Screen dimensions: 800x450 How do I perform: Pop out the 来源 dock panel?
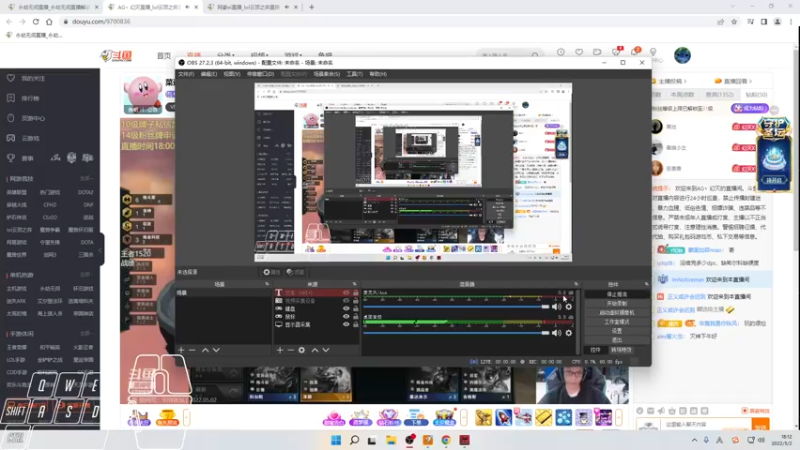[x=355, y=284]
